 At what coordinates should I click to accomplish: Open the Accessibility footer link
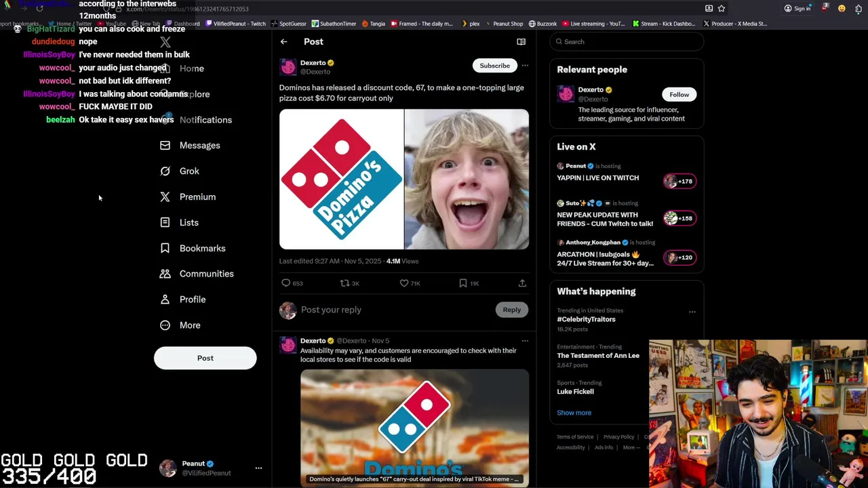pos(570,447)
